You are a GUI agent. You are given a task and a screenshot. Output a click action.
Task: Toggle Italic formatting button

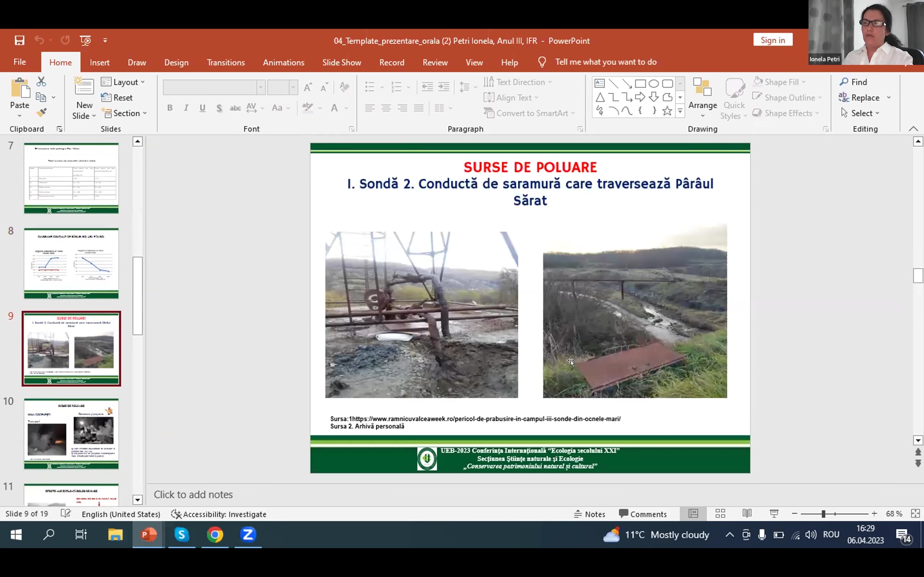click(x=186, y=108)
